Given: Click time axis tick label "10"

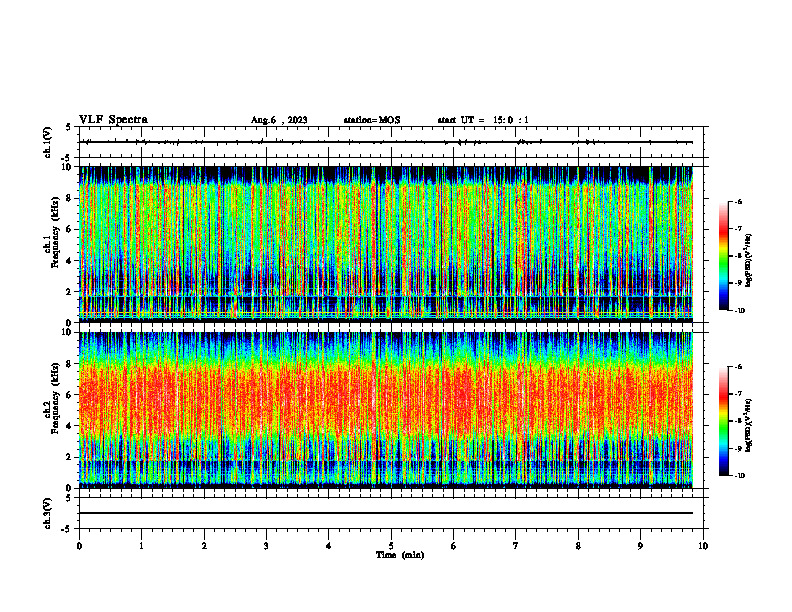Looking at the screenshot, I should coord(703,546).
